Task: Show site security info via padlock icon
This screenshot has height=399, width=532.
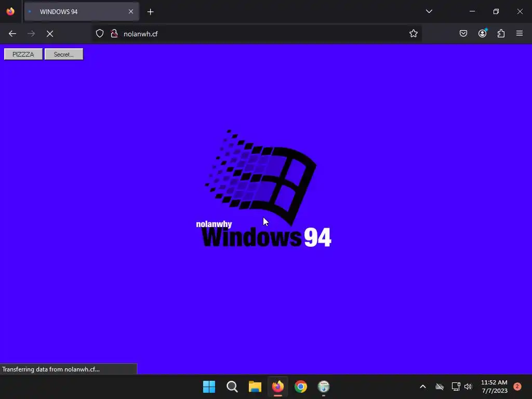Action: pyautogui.click(x=114, y=34)
